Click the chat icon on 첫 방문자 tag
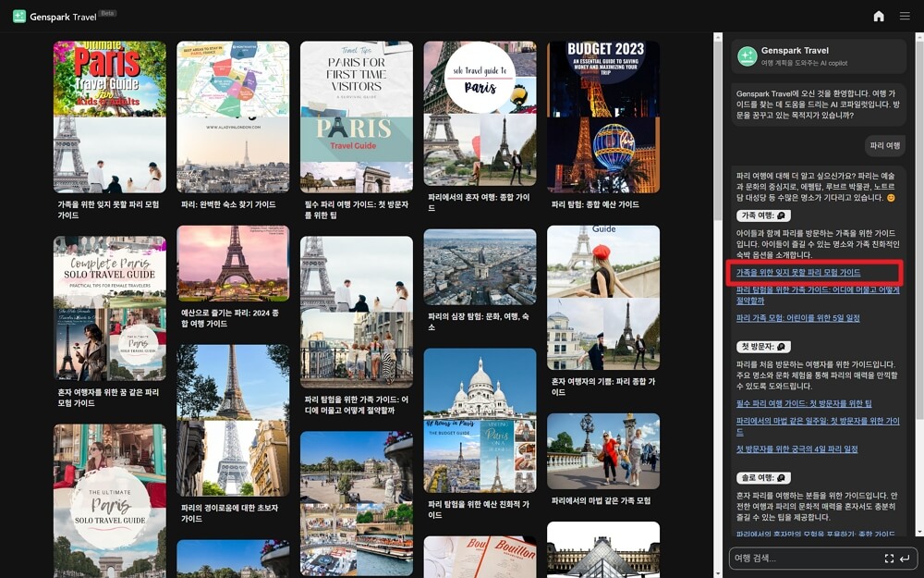The height and width of the screenshot is (578, 924). pos(782,346)
